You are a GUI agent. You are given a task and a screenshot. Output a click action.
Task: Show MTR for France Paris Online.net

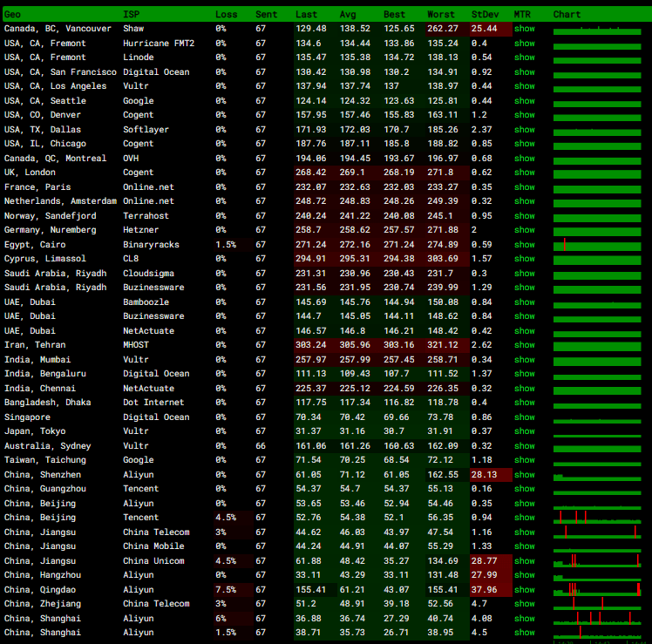525,187
